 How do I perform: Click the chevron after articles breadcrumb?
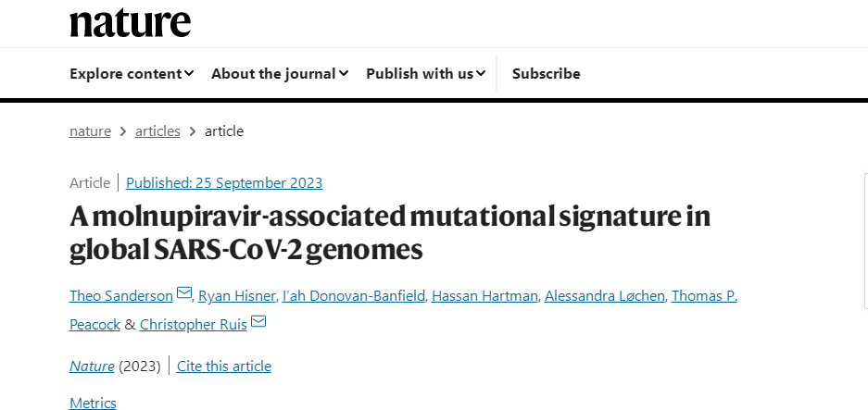coord(192,131)
